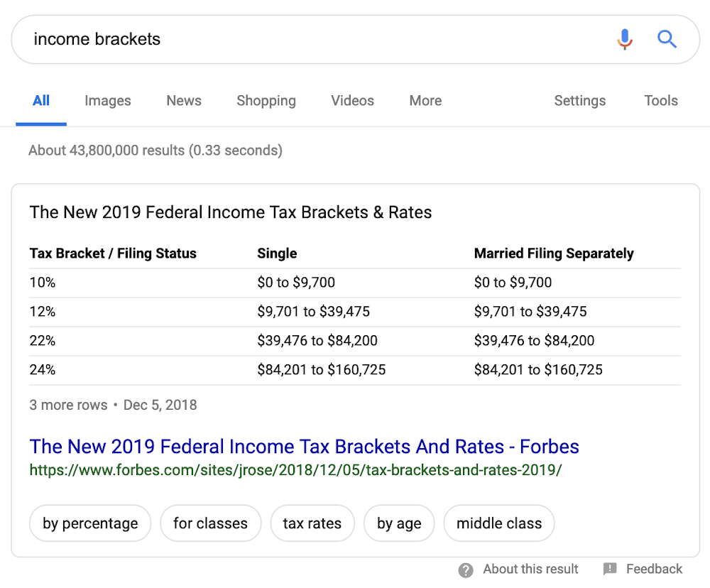This screenshot has height=588, width=710.
Task: Click the question mark About this result icon
Action: pos(466,570)
